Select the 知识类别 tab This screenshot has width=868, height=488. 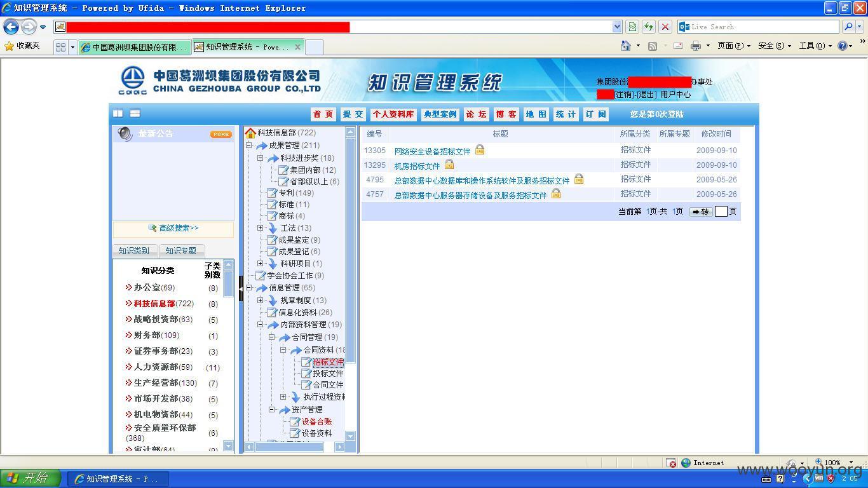(134, 250)
